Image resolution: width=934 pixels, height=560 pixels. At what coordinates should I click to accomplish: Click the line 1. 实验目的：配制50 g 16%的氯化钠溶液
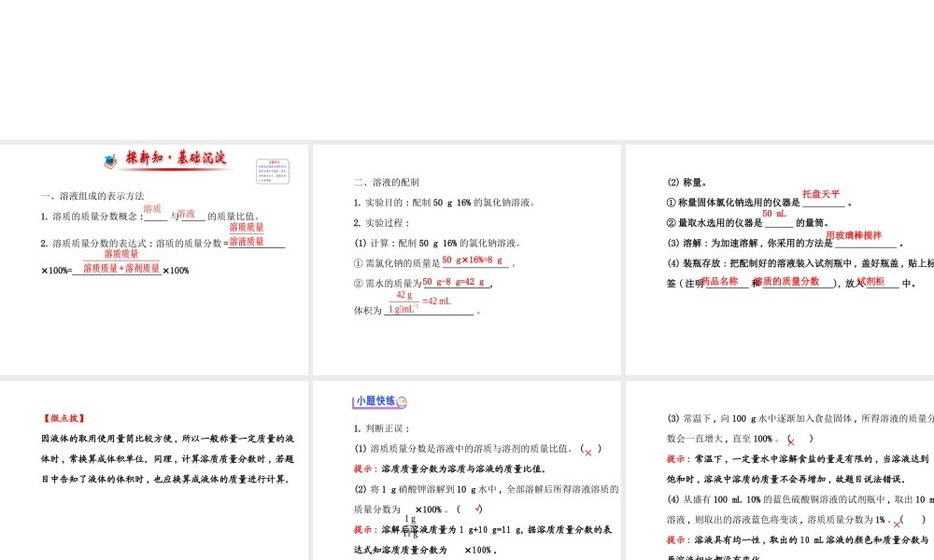pyautogui.click(x=445, y=203)
